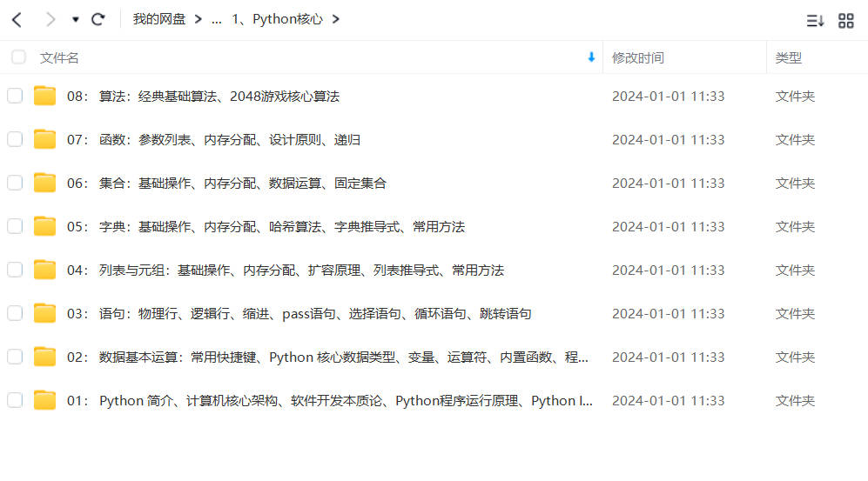This screenshot has width=868, height=481.
Task: Click modified time of folder 05 row
Action: pos(668,227)
